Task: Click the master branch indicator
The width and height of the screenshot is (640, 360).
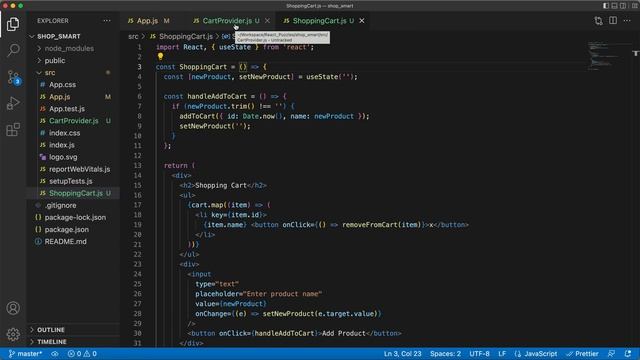Action: click(25, 353)
